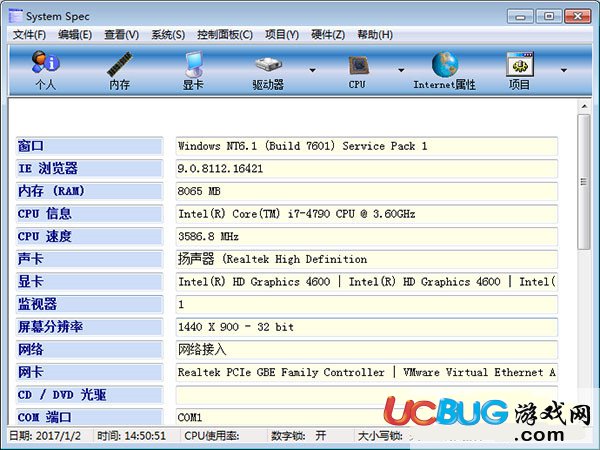
Task: Click the 内存 (RAM) label
Action: 90,191
